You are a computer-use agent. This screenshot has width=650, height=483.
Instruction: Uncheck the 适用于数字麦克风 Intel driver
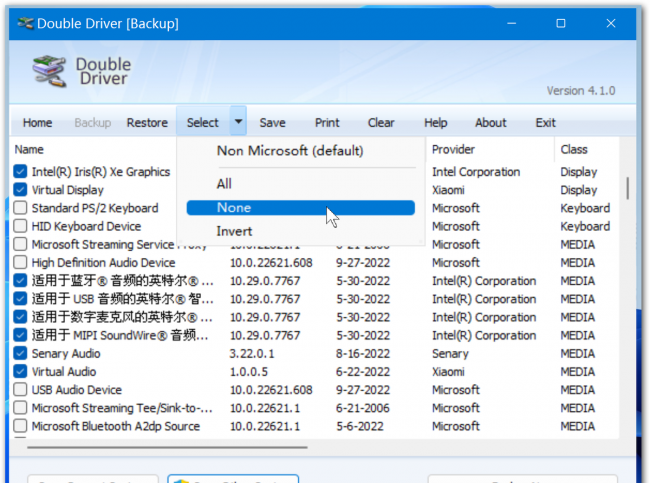(x=20, y=317)
